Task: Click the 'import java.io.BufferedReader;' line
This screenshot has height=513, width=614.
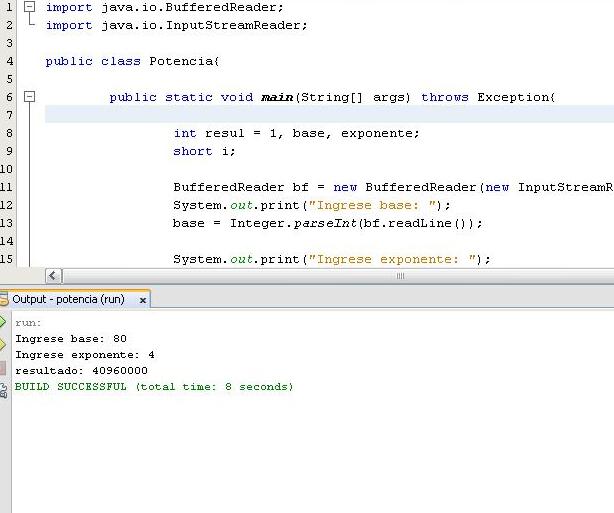Action: 164,7
